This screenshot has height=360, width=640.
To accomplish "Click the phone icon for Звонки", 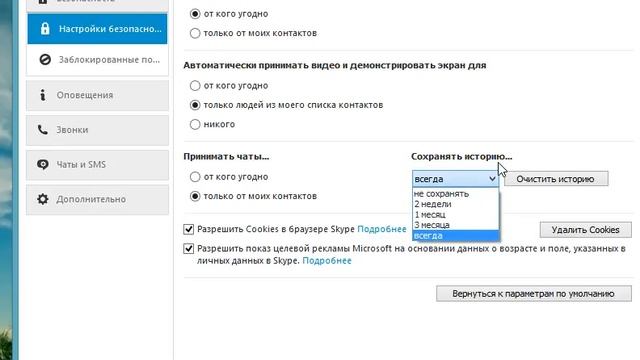I will tap(42, 130).
